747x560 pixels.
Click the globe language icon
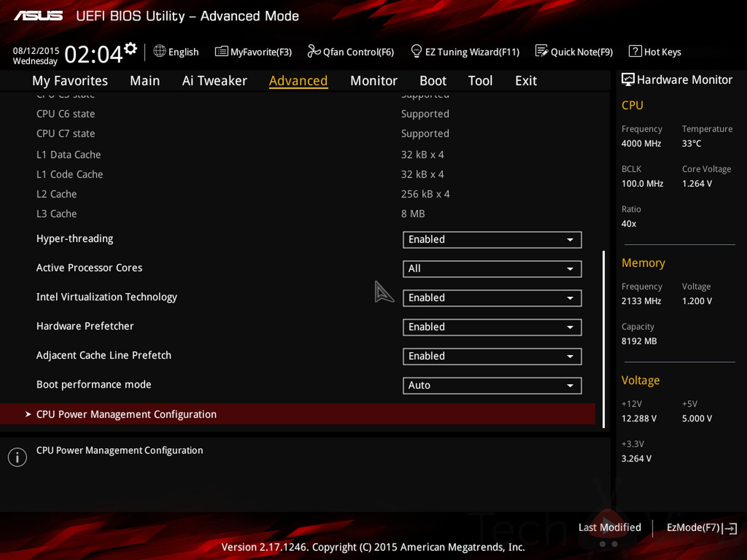click(x=160, y=51)
